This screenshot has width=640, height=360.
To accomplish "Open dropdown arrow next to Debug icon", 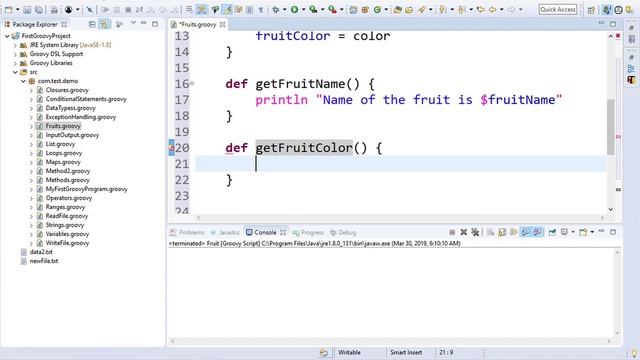I will (x=284, y=9).
